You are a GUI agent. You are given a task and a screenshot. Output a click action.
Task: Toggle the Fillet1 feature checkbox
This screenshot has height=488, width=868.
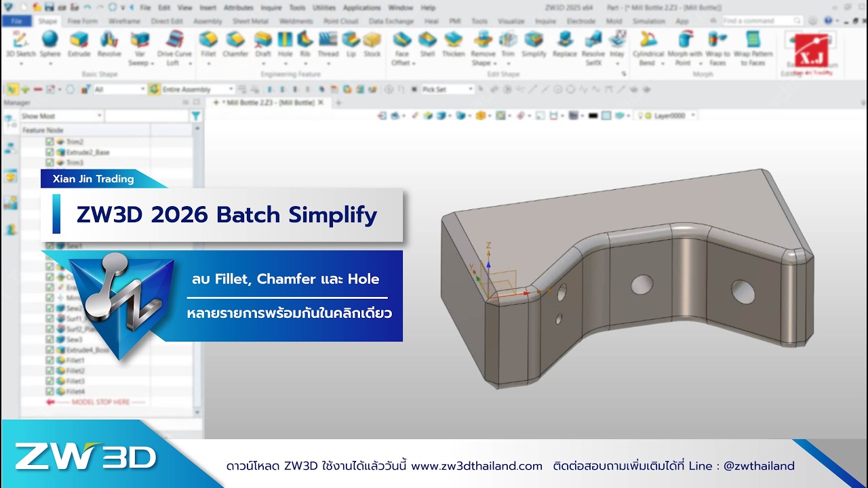(x=50, y=361)
